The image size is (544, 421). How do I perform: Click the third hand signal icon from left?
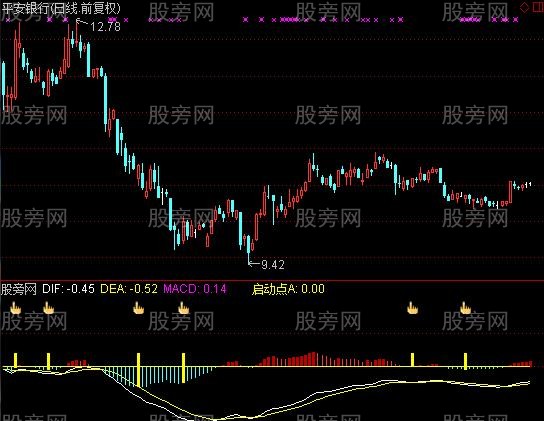tap(138, 308)
